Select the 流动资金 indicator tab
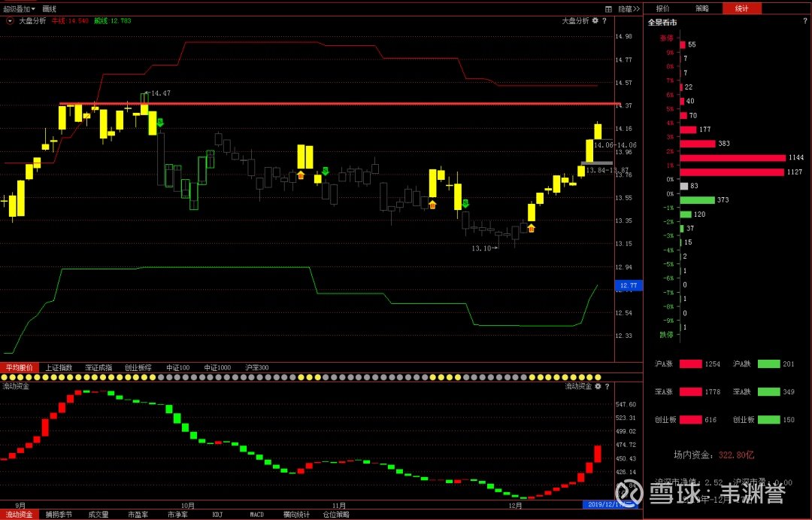812x520 pixels. (x=19, y=514)
